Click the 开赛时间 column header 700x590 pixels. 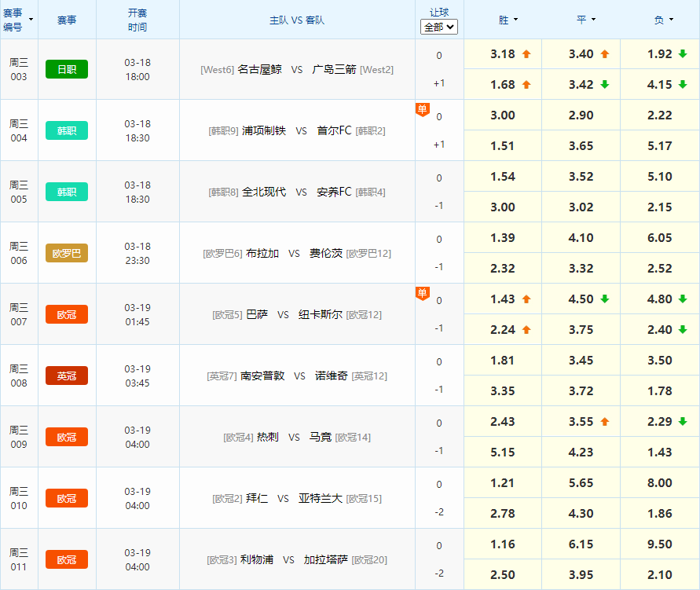pyautogui.click(x=137, y=20)
